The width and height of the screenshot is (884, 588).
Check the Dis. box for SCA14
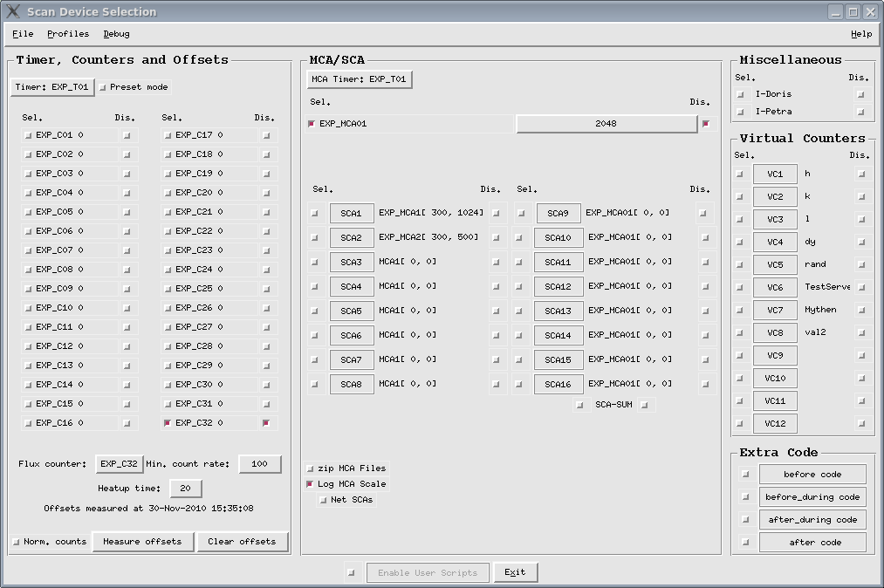(x=705, y=335)
